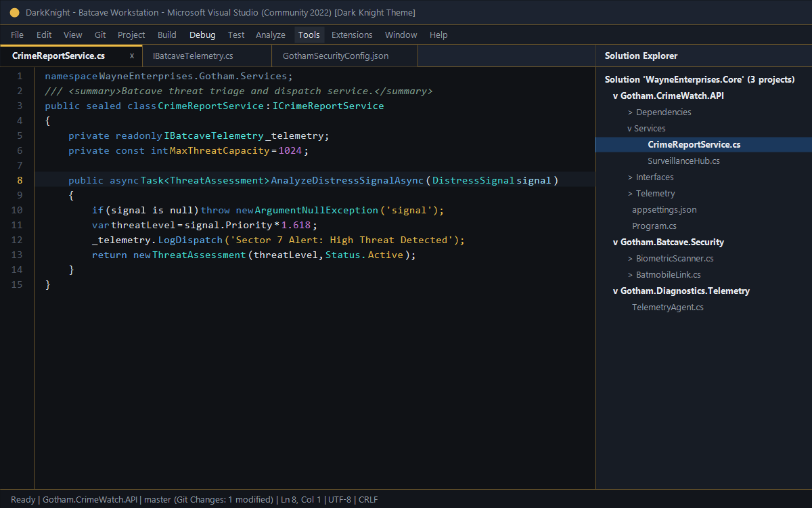Open the File menu
This screenshot has width=812, height=508.
point(17,35)
